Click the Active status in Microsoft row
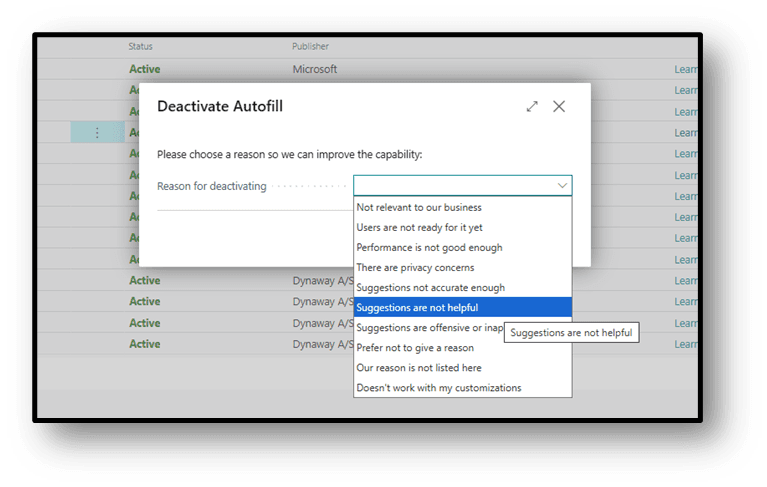 (x=145, y=69)
